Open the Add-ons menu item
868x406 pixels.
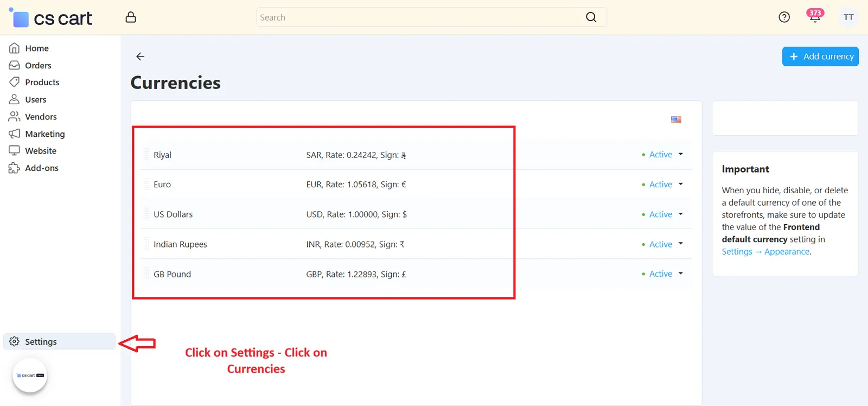pos(34,168)
